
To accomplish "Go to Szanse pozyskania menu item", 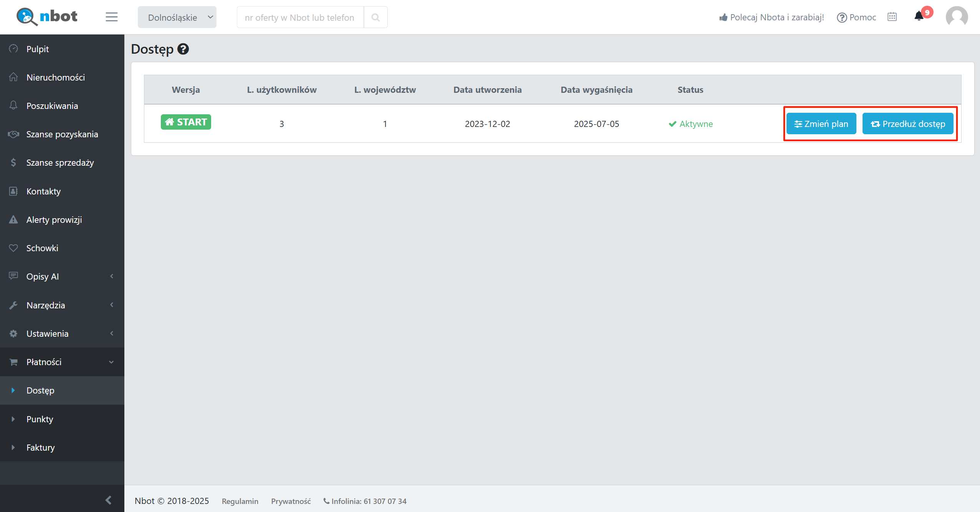I will 62,134.
